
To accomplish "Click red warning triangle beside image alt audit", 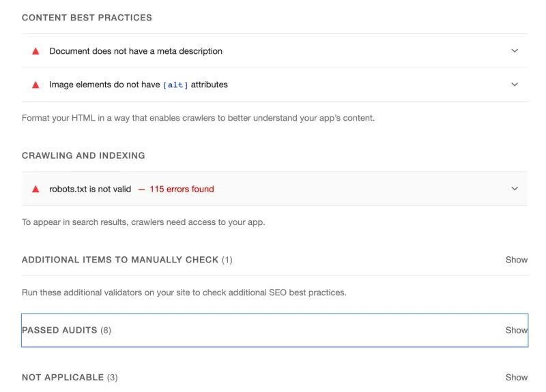I will pyautogui.click(x=35, y=85).
